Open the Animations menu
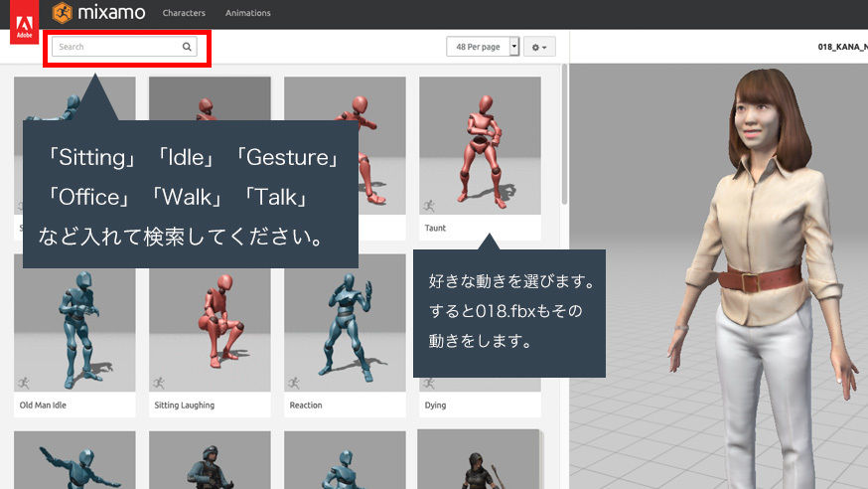The height and width of the screenshot is (489, 868). click(248, 13)
